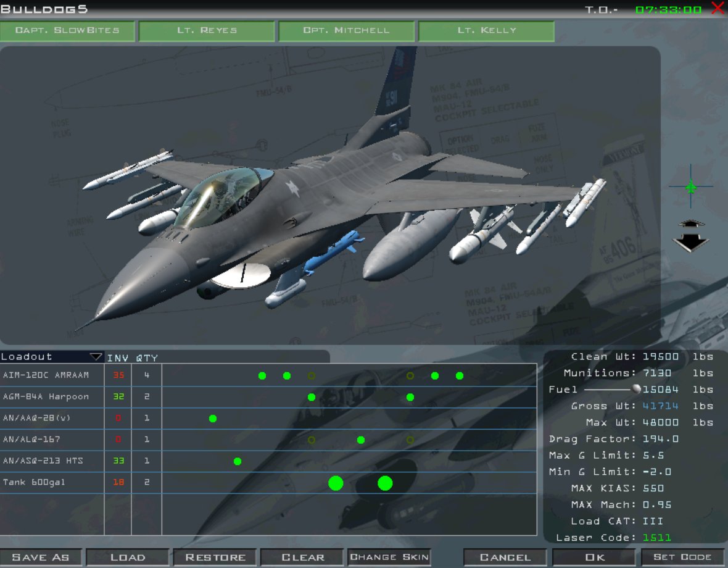Click Gross Wt value 41714
Screen dimensions: 728x568
tap(660, 406)
